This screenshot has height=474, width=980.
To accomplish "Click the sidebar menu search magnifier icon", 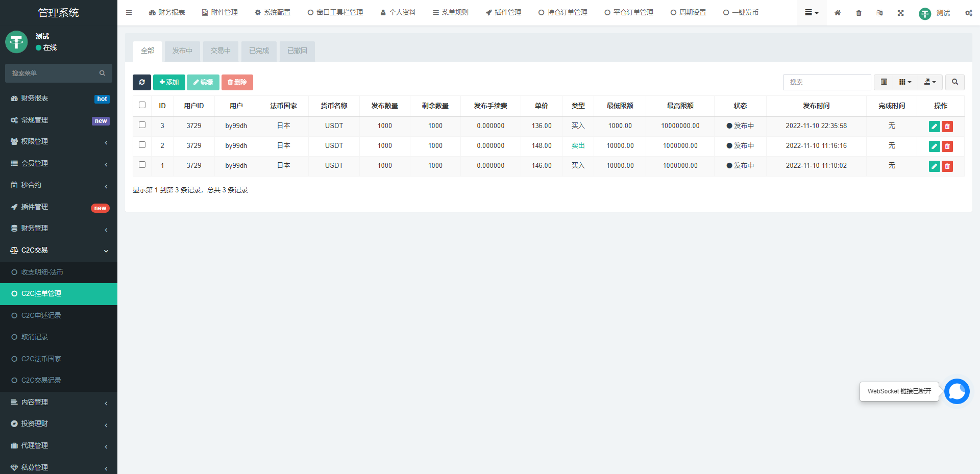I will pyautogui.click(x=102, y=73).
